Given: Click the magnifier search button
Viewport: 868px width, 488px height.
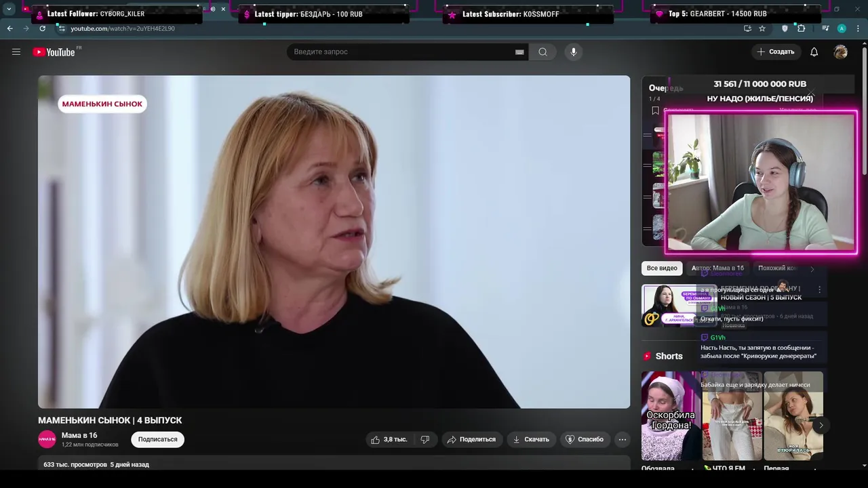Looking at the screenshot, I should (542, 52).
